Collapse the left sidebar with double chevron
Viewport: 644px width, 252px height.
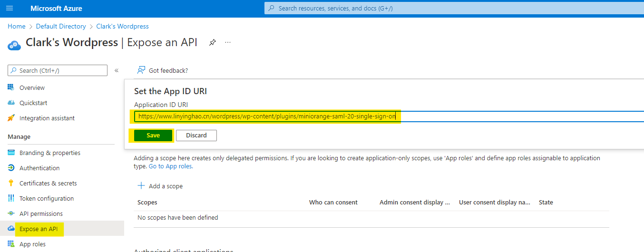[x=117, y=70]
